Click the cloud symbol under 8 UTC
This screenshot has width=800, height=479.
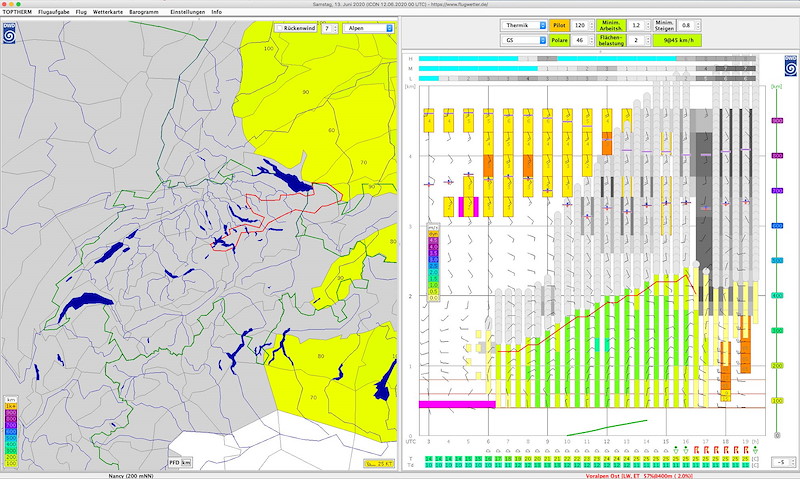528,450
